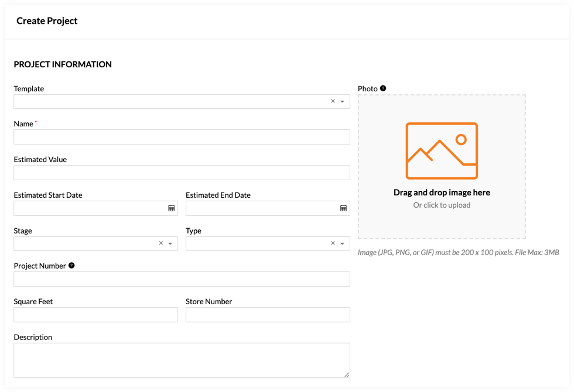Image resolution: width=574 pixels, height=392 pixels.
Task: Click the Square Feet input field
Action: (x=95, y=315)
